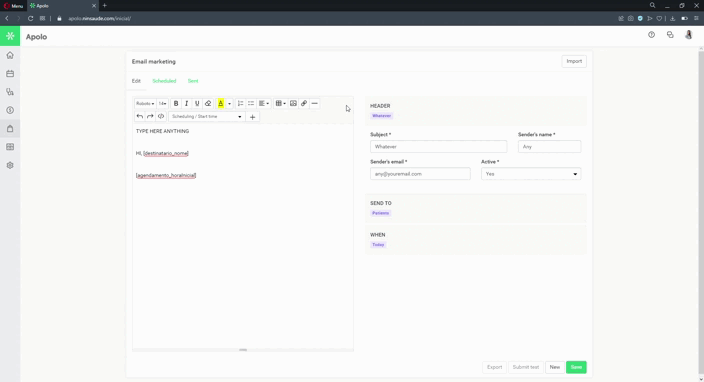Image resolution: width=704 pixels, height=382 pixels.
Task: Switch to the Scheduled tab
Action: point(164,81)
